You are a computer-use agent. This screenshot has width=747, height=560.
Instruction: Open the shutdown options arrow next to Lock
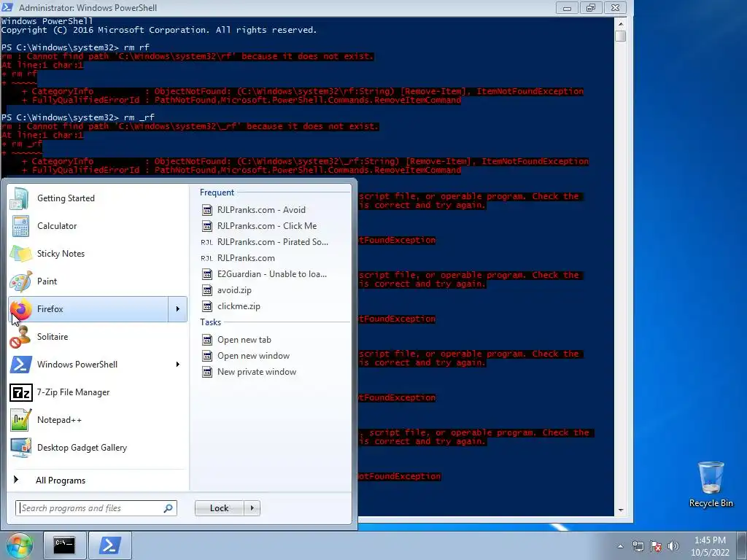[252, 508]
